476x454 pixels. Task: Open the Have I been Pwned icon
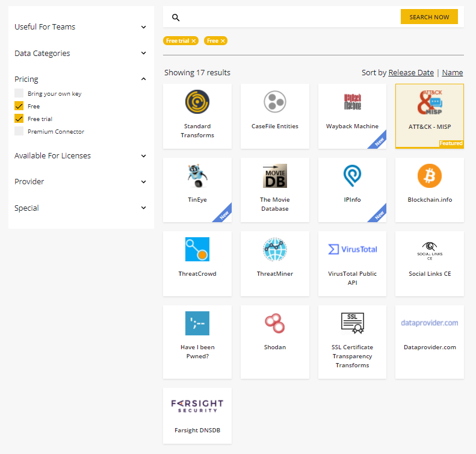[x=197, y=323]
